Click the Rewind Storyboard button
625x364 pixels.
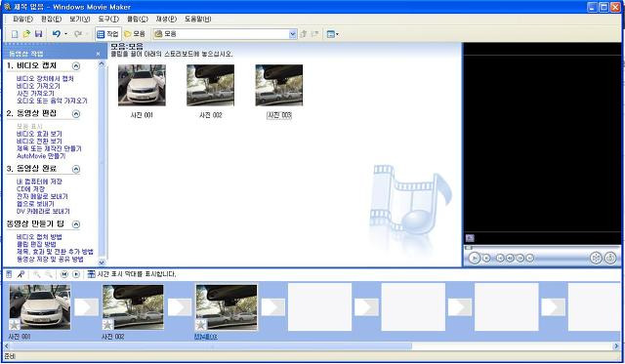64,274
